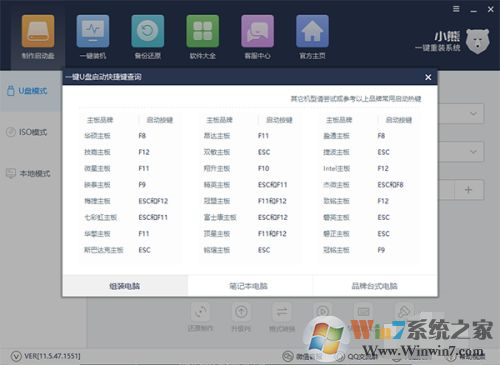Switch to the 笔记本电脑 tab
Viewport: 500px width, 365px height.
click(x=249, y=286)
